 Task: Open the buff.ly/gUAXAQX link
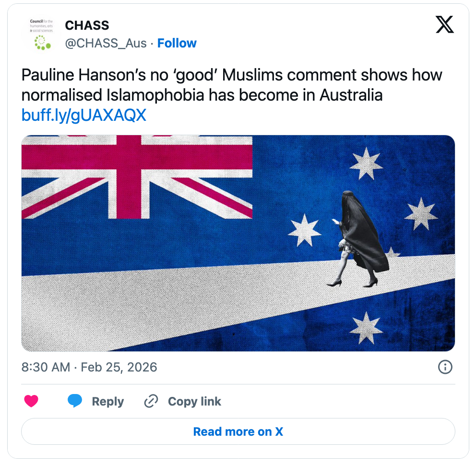pyautogui.click(x=84, y=116)
